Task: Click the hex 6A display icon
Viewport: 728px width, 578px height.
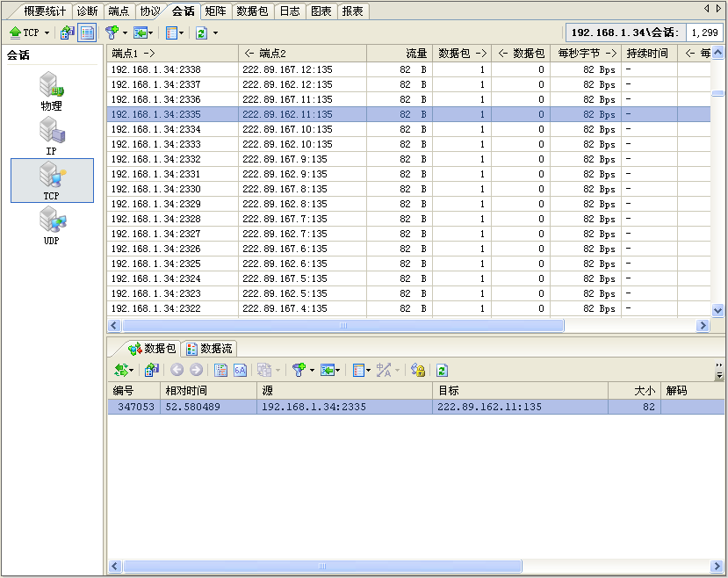Action: (x=240, y=371)
